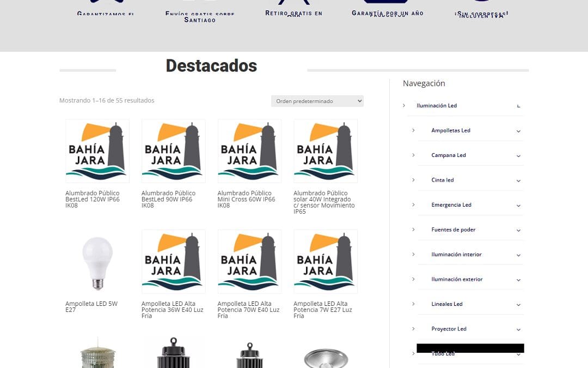This screenshot has height=368, width=588.
Task: Open the beacon lantern product thumbnail
Action: [97, 352]
